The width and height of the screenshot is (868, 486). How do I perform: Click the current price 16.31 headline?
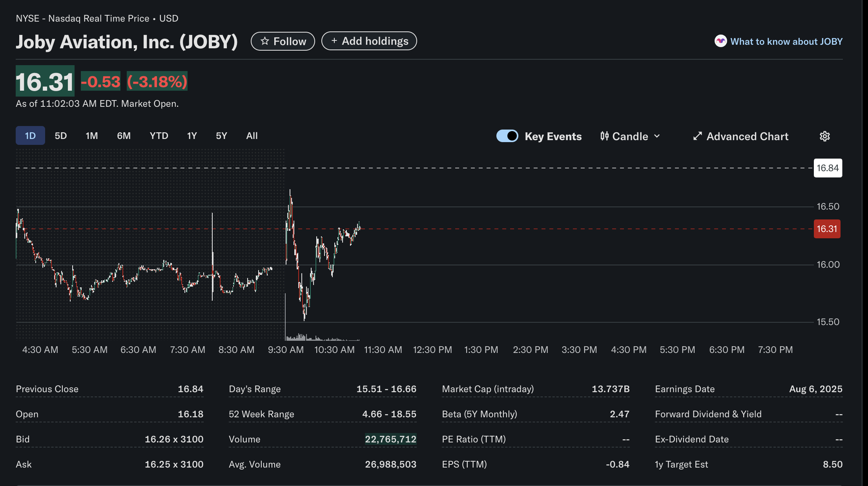[x=45, y=82]
